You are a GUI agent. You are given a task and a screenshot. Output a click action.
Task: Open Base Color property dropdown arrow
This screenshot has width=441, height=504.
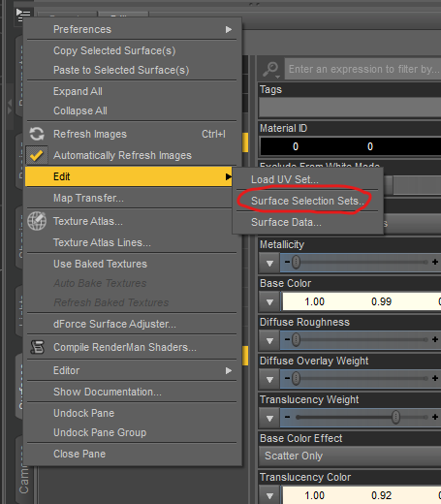pos(269,301)
